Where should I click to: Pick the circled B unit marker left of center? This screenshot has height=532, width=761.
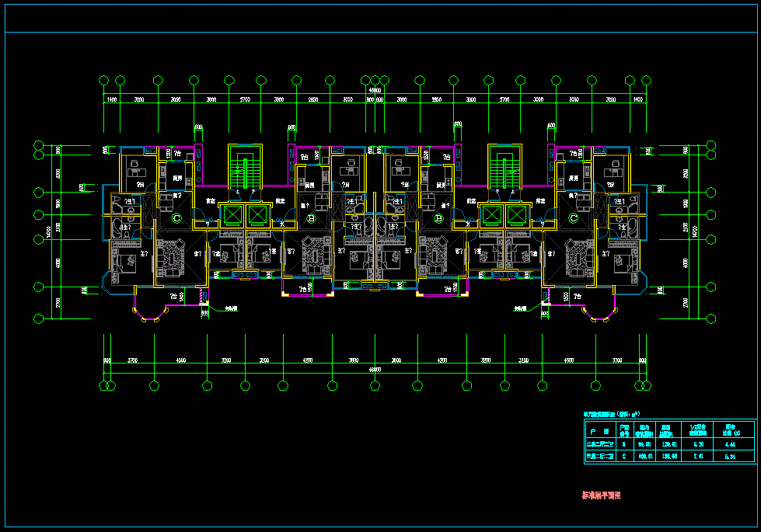pos(310,220)
